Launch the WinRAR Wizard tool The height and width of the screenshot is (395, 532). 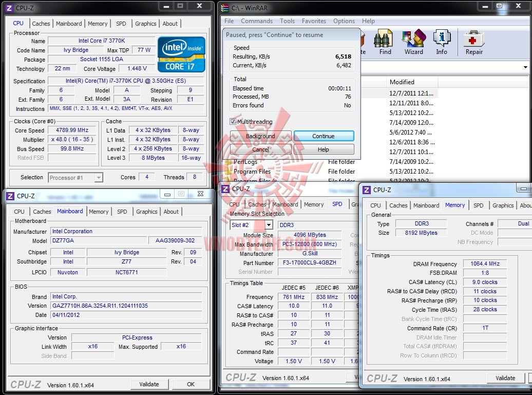tap(413, 42)
